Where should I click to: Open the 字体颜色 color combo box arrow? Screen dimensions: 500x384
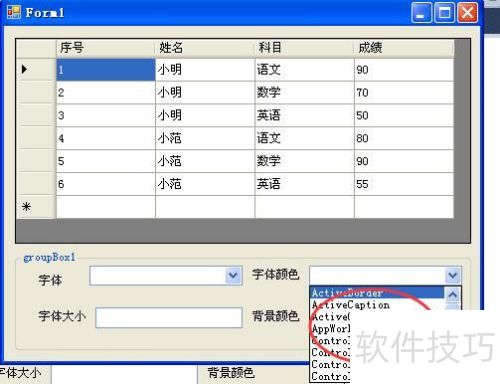[x=453, y=275]
